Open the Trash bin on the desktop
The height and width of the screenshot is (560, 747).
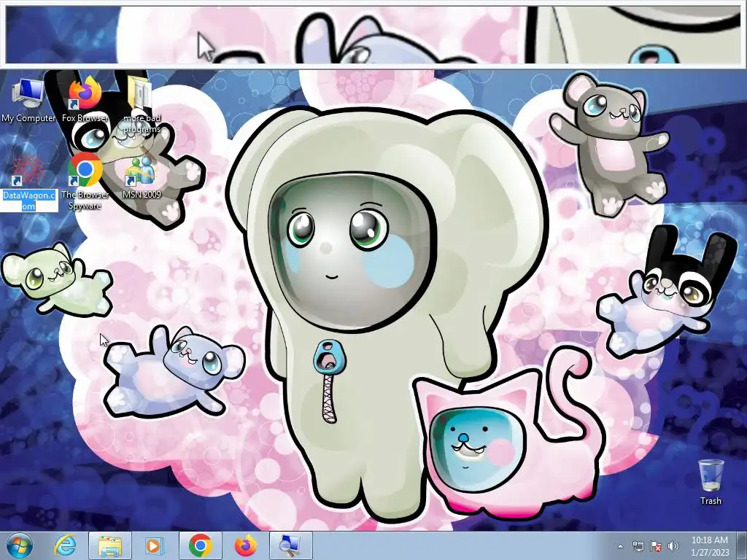pyautogui.click(x=711, y=481)
